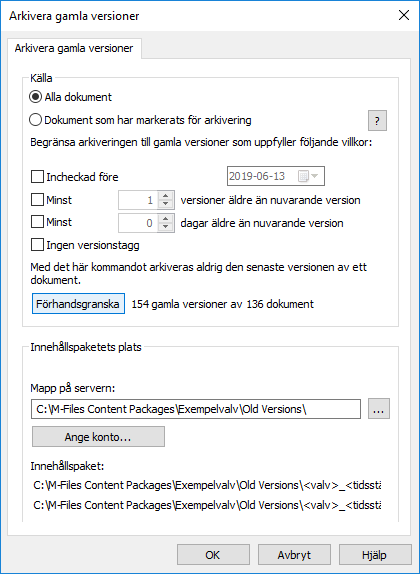The width and height of the screenshot is (420, 574).
Task: Check Minst versioner äldre än nuvarande version
Action: pyautogui.click(x=37, y=200)
